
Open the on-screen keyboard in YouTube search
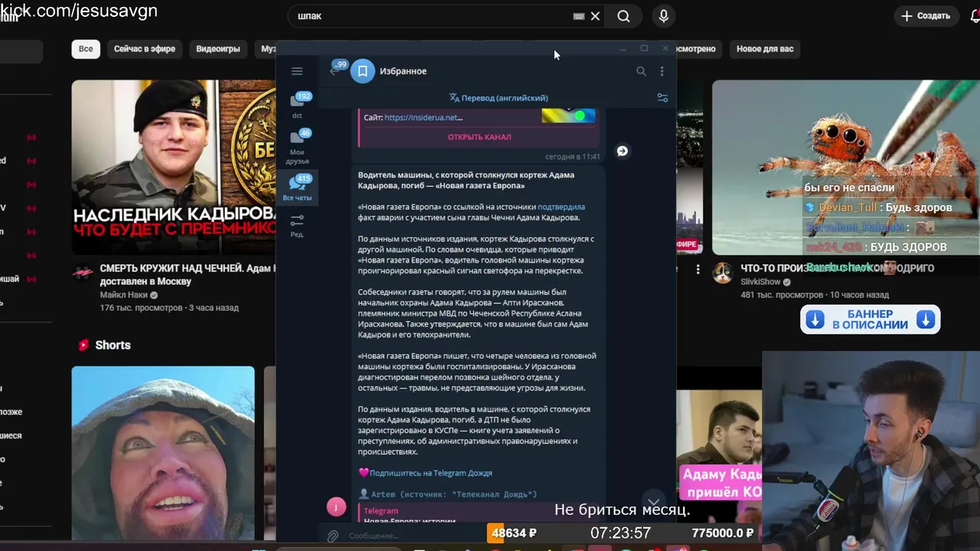click(579, 16)
